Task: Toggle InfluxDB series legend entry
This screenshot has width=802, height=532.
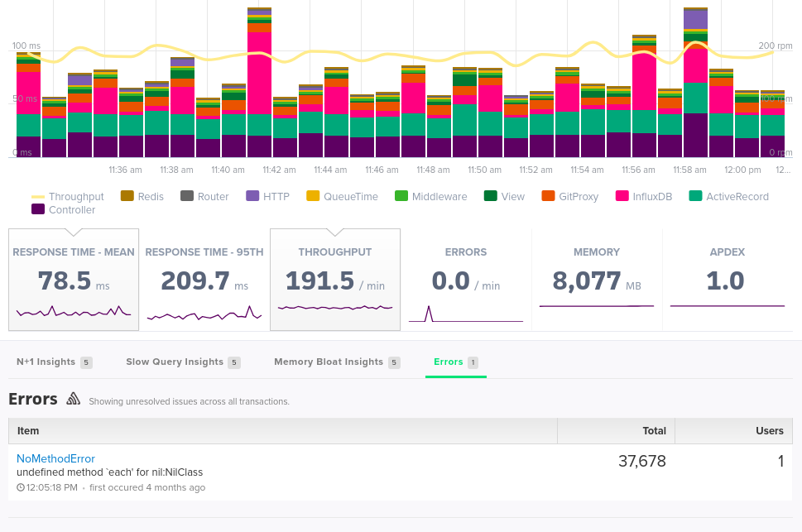Action: click(x=643, y=196)
